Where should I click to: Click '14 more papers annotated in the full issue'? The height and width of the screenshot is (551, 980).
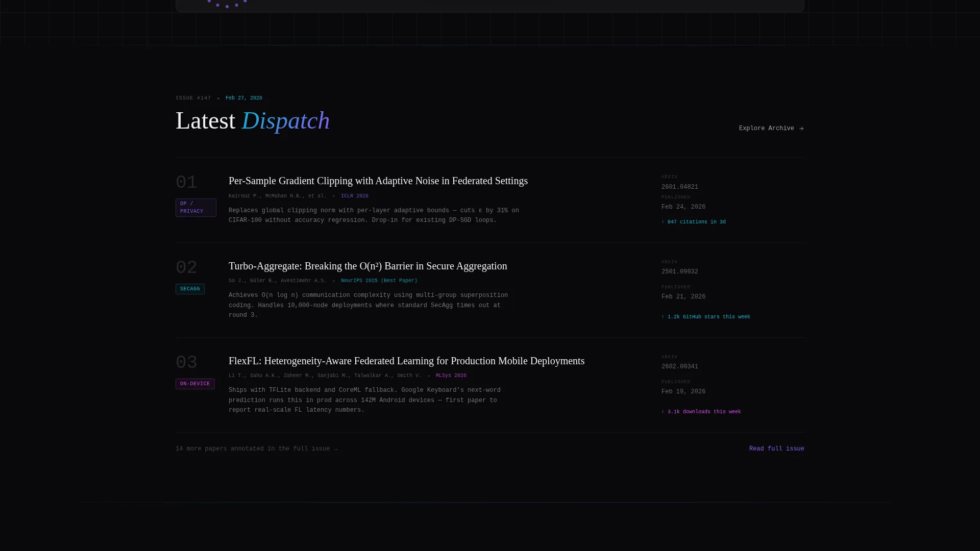256,449
